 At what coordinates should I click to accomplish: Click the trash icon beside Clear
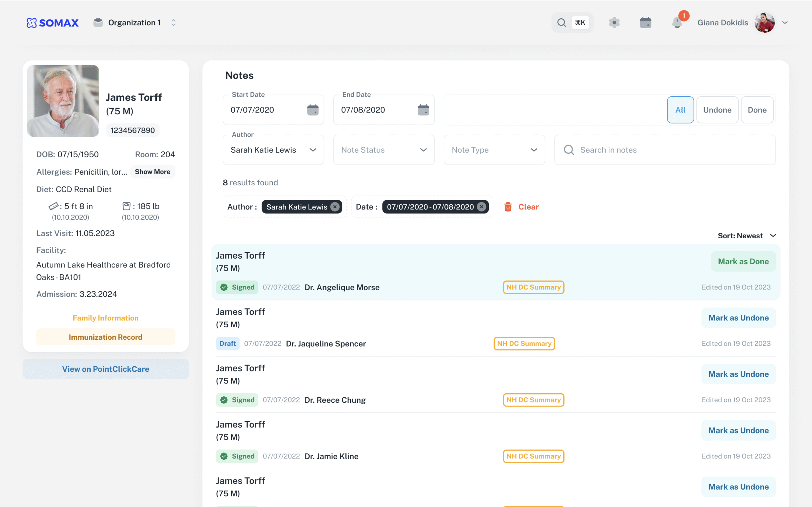(x=508, y=207)
